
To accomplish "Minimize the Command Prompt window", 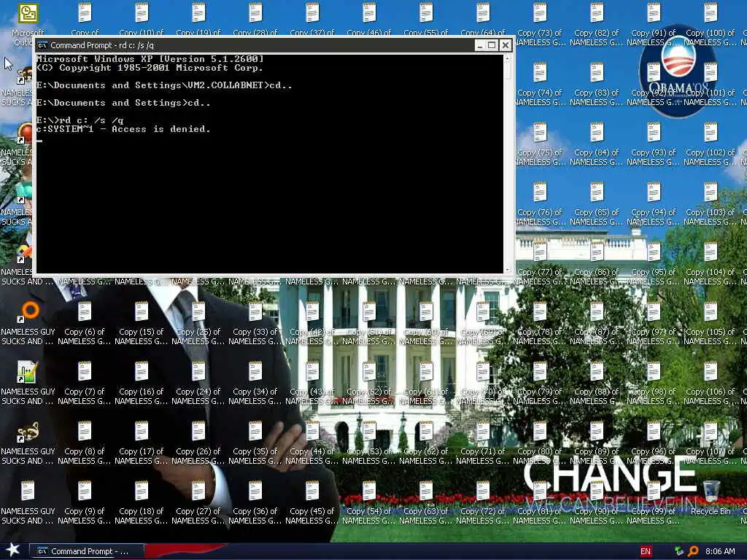I will coord(480,45).
